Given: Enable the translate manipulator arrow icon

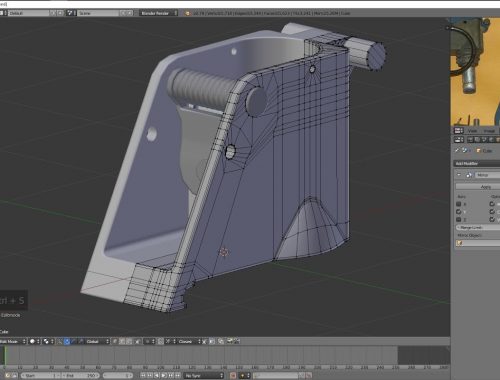Looking at the screenshot, I should point(67,341).
